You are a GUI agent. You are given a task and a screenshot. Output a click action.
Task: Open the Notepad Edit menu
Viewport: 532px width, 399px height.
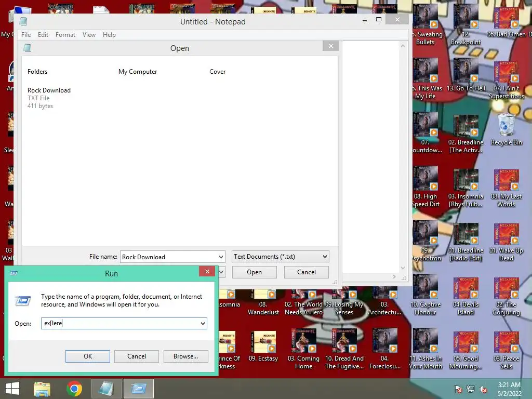pos(43,35)
